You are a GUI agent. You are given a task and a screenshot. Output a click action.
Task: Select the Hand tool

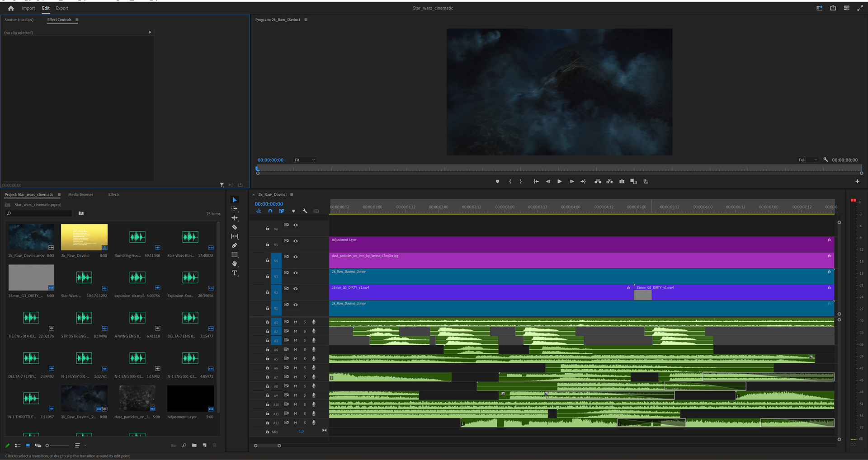[234, 264]
